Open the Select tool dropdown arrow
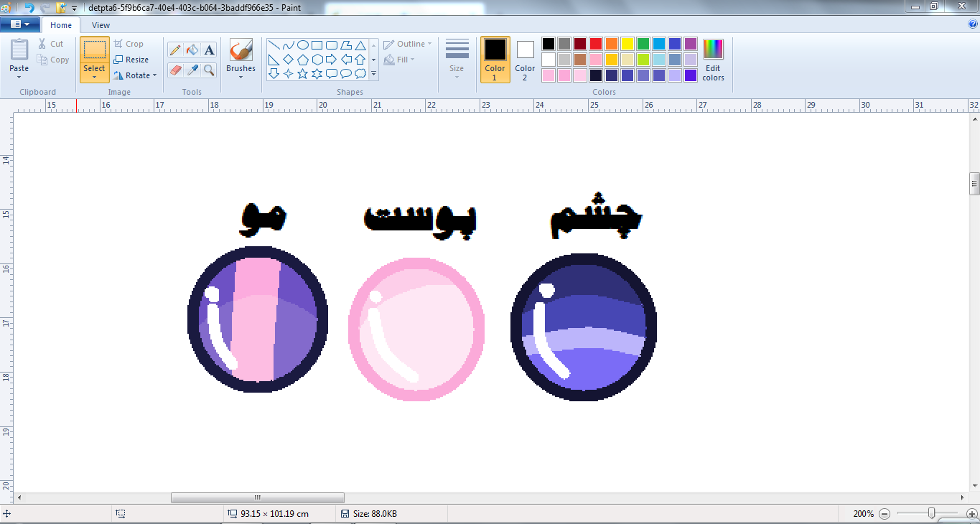The image size is (980, 524). [x=94, y=76]
